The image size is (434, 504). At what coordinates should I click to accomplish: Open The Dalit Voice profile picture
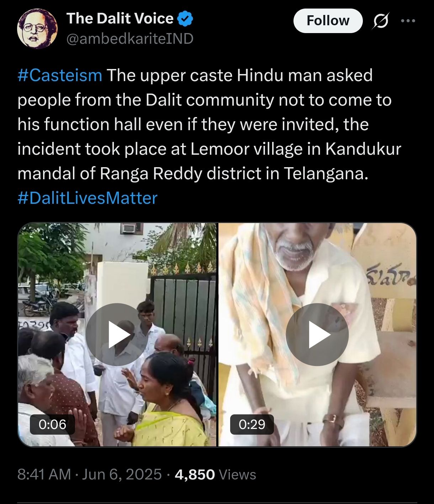[x=37, y=29]
